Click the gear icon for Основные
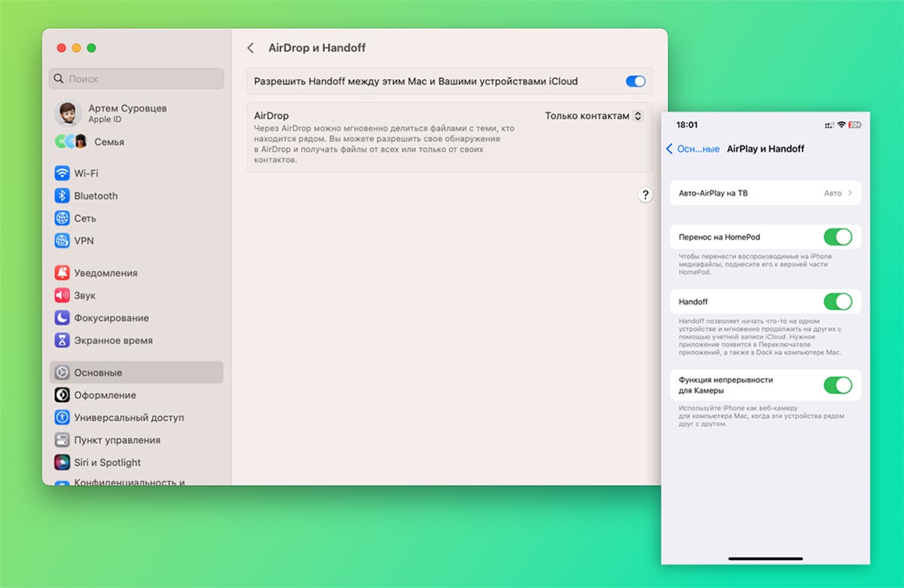The image size is (904, 588). click(x=62, y=373)
